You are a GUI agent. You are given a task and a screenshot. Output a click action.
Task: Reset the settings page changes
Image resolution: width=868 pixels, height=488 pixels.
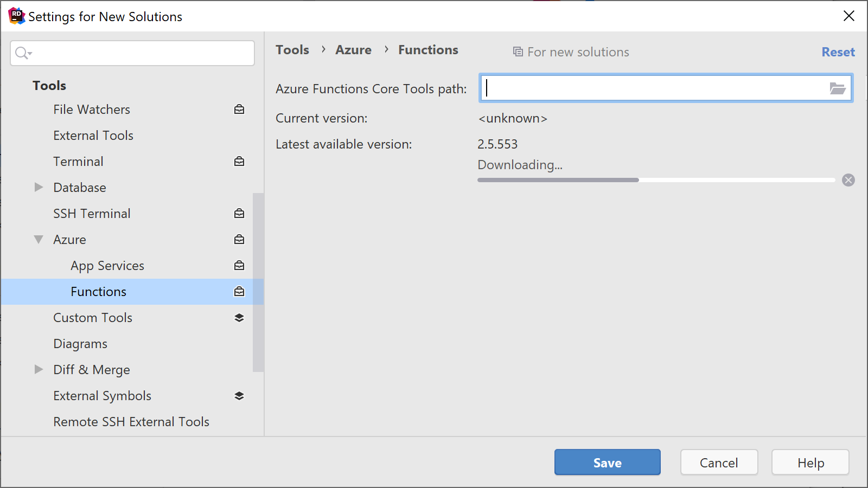coord(838,52)
